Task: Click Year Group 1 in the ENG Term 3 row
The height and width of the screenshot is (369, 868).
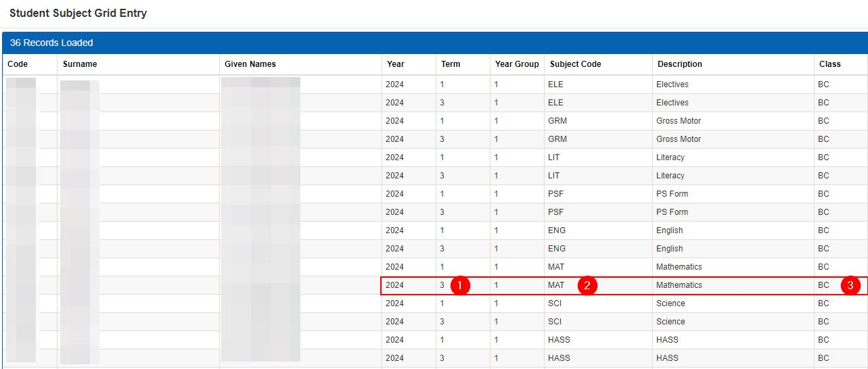Action: coord(497,249)
